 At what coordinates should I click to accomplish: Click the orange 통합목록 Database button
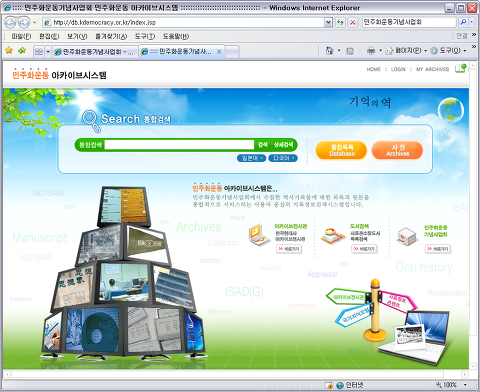341,150
